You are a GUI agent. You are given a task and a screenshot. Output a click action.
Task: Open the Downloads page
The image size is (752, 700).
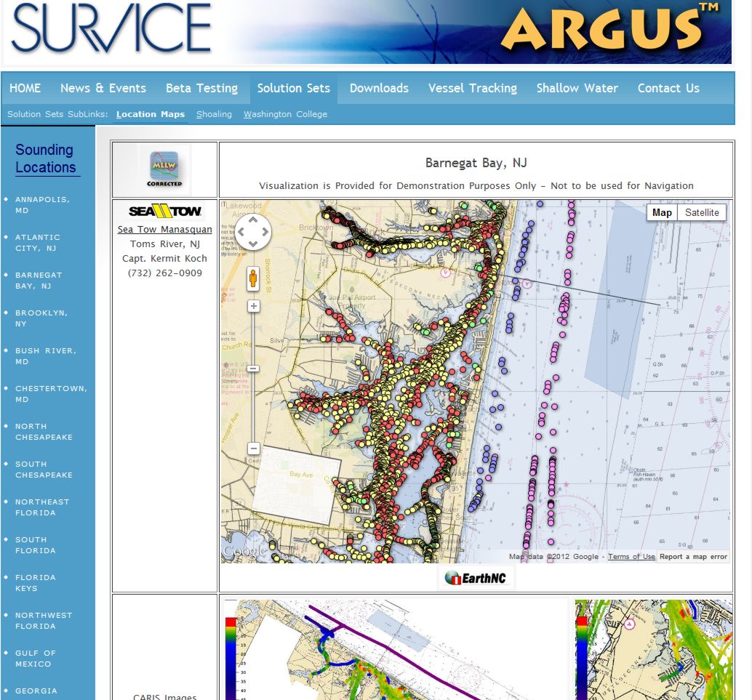point(379,88)
